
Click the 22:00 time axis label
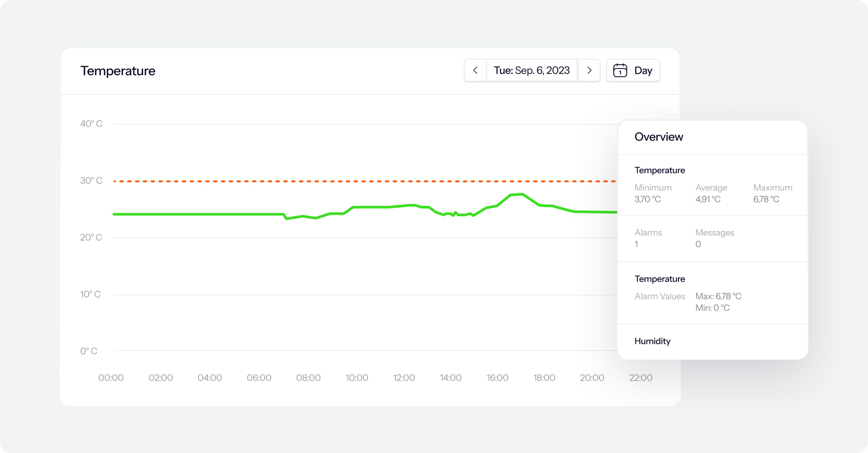641,378
